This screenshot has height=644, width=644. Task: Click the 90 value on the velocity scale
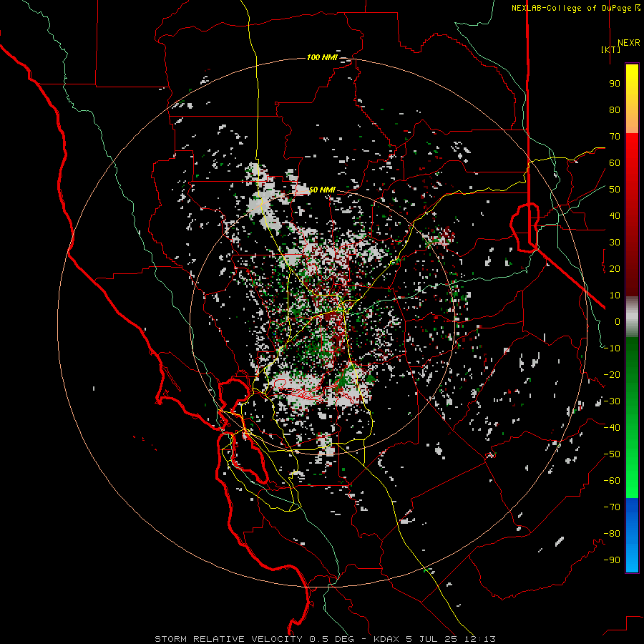(615, 84)
